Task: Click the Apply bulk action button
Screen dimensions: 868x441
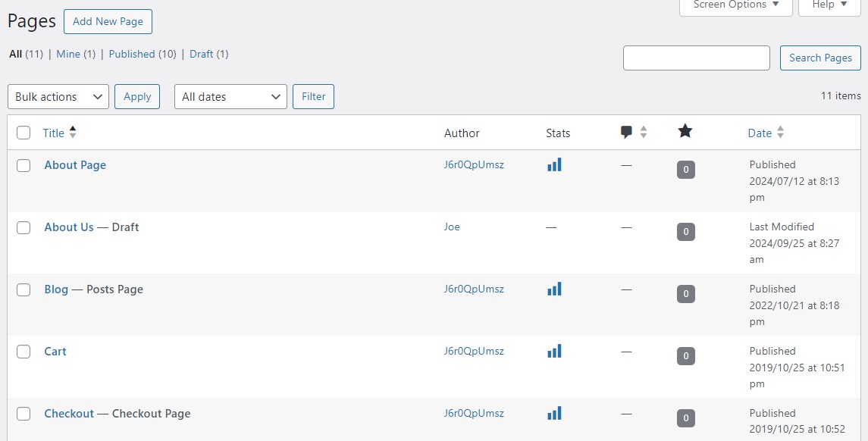Action: point(137,97)
